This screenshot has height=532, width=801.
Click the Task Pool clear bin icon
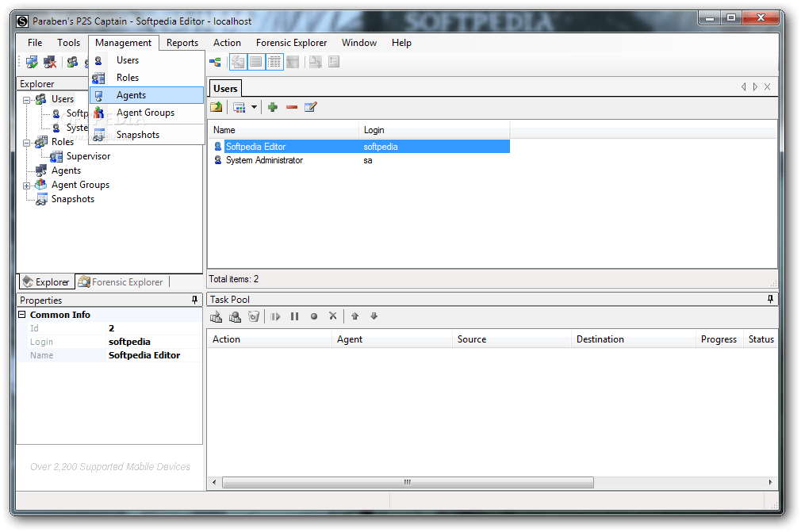254,316
